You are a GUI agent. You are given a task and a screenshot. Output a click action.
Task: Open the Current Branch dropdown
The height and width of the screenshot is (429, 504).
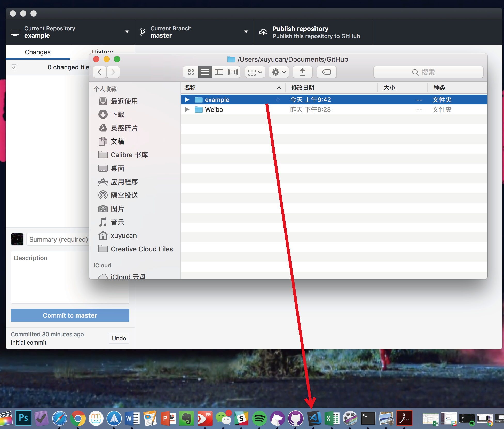[x=194, y=32]
